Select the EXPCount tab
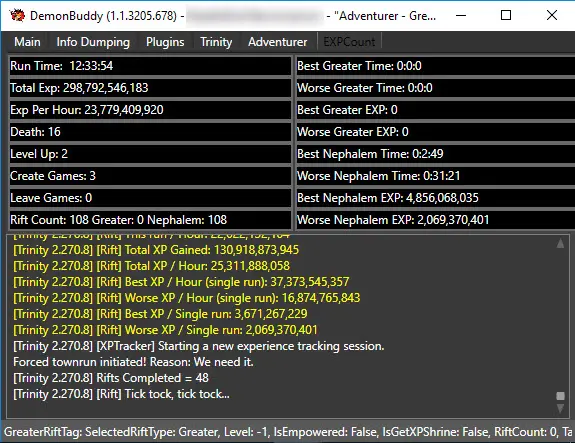575x443 pixels. point(349,42)
